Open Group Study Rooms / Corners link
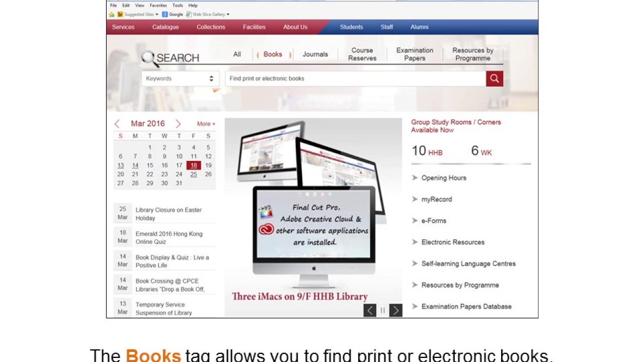Viewport: 644px width, 362px height. point(456,126)
